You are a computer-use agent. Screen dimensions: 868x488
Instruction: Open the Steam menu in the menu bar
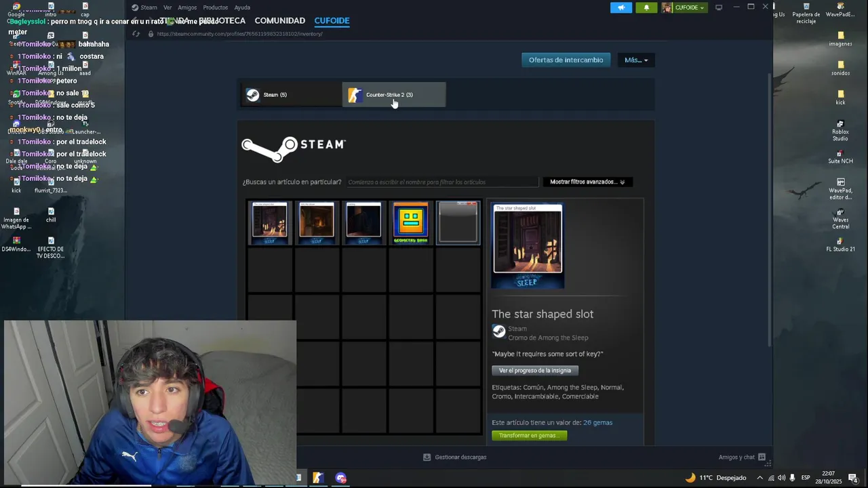pos(149,7)
